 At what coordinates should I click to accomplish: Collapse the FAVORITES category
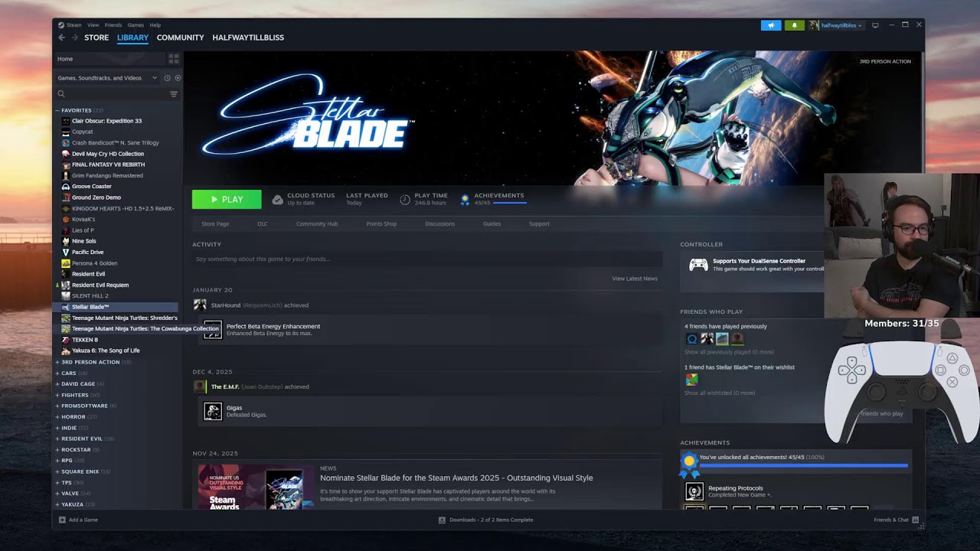click(57, 110)
